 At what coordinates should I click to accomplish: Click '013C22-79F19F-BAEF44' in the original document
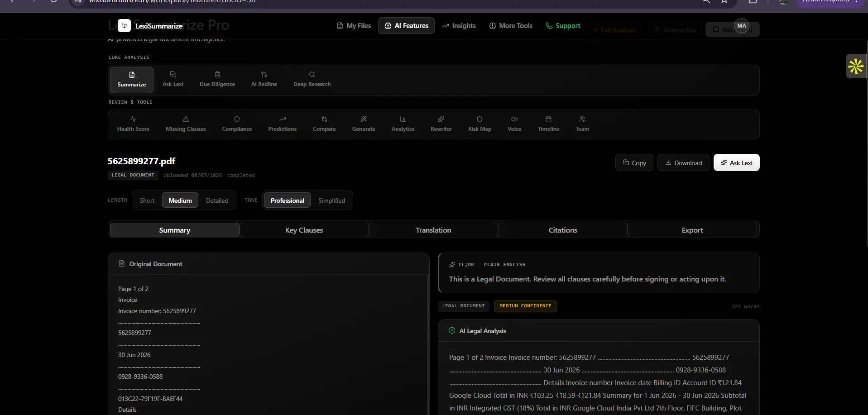point(150,399)
